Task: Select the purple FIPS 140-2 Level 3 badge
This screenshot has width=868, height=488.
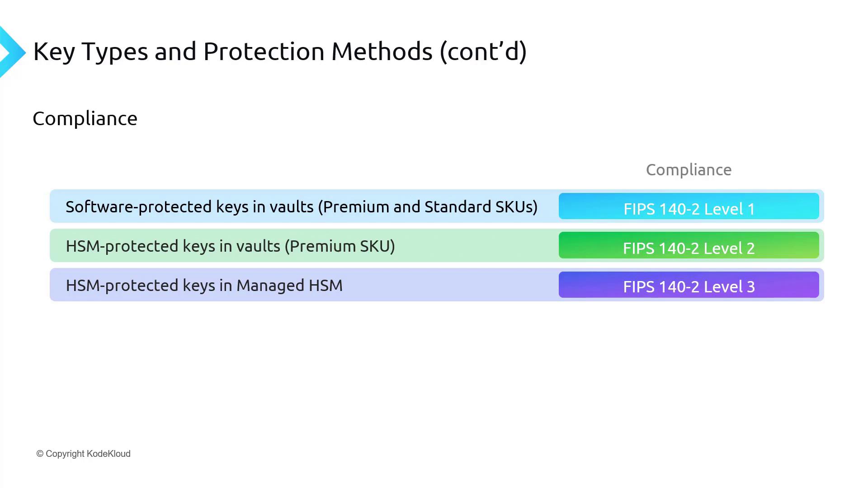Action: point(689,286)
